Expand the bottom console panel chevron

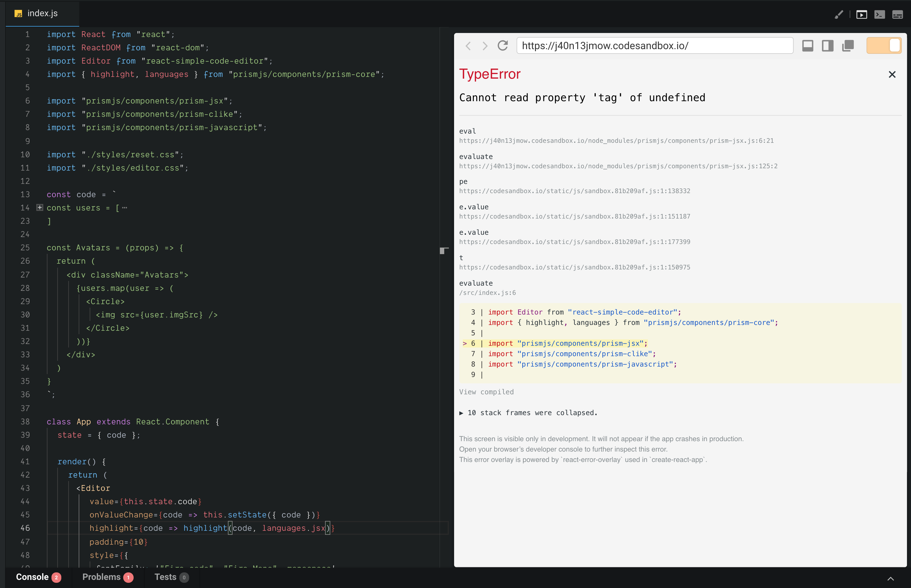tap(890, 578)
